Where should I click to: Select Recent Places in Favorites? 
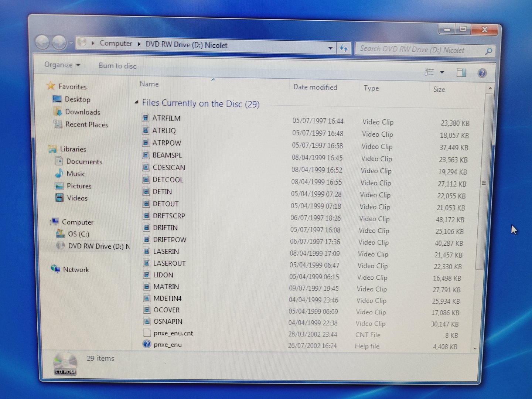point(86,125)
